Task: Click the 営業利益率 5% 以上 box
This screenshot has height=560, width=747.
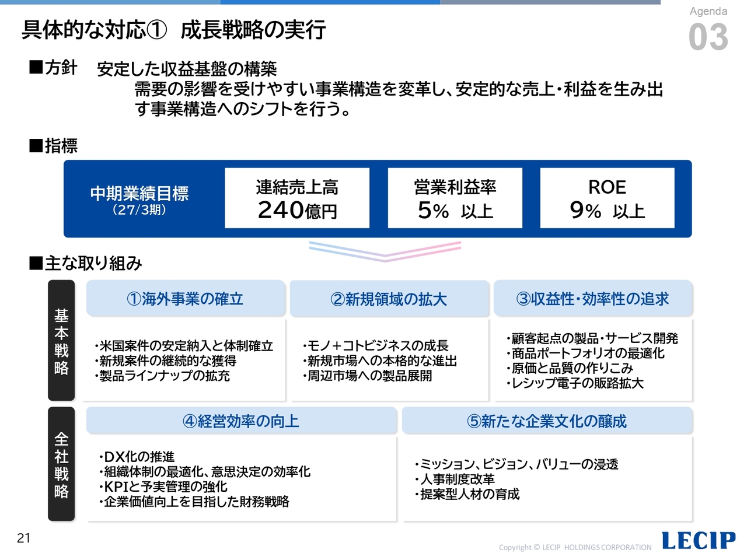Action: tap(455, 198)
